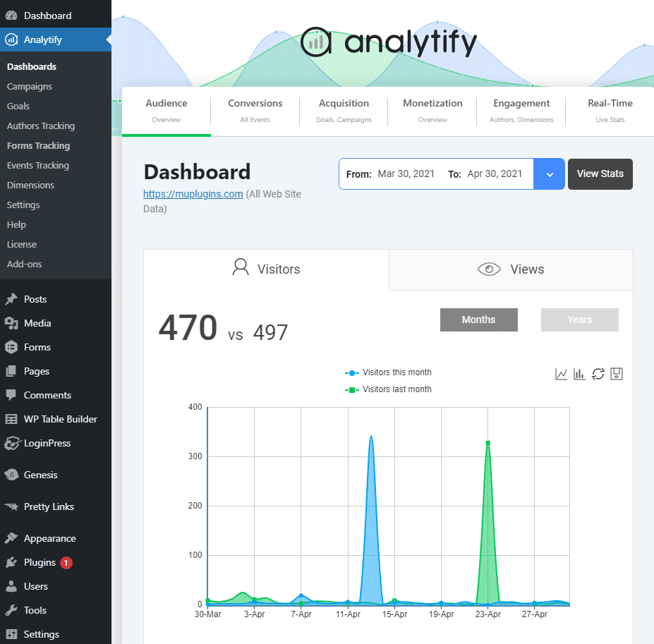Image resolution: width=654 pixels, height=644 pixels.
Task: Open the date range dropdown arrow
Action: [x=550, y=174]
